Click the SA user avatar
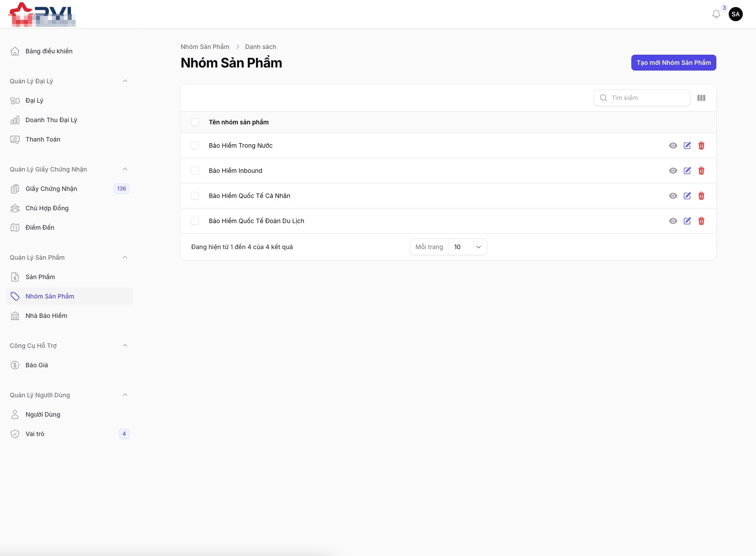The width and height of the screenshot is (756, 556). [735, 14]
